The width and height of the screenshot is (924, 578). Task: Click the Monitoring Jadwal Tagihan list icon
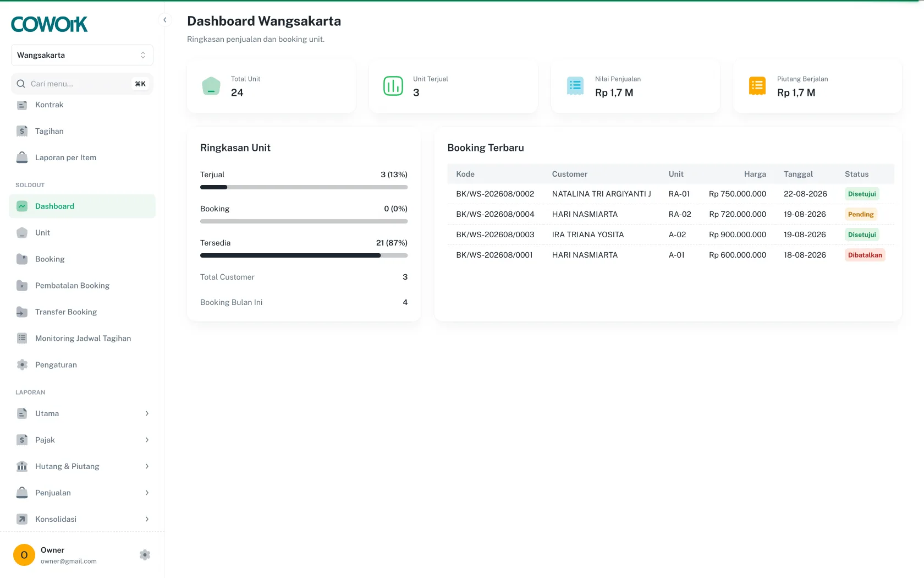click(22, 338)
